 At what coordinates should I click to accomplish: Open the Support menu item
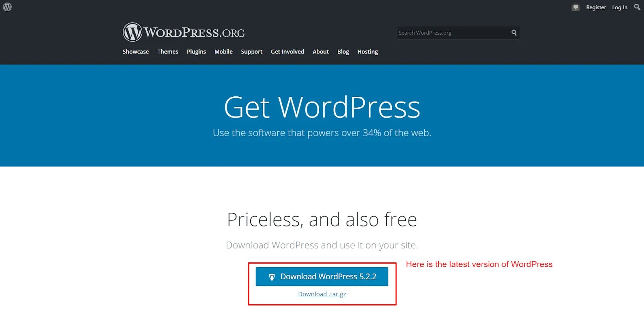click(252, 52)
